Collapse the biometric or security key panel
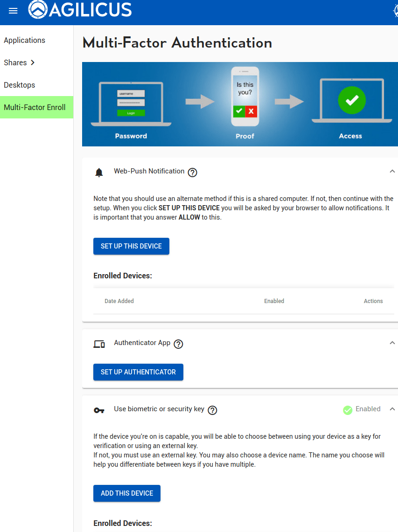This screenshot has height=532, width=398. [392, 409]
